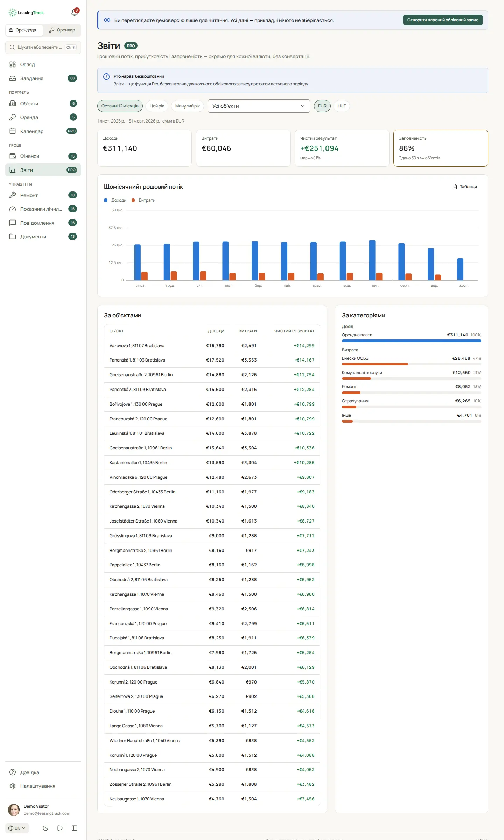The image size is (504, 840).
Task: Click the LeasingTrack logo
Action: point(26,13)
